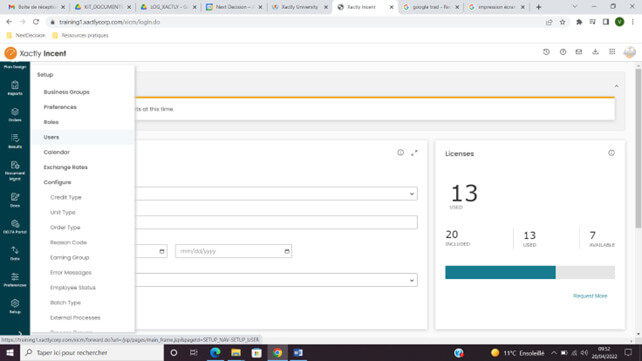Open Word from the taskbar

(x=298, y=353)
